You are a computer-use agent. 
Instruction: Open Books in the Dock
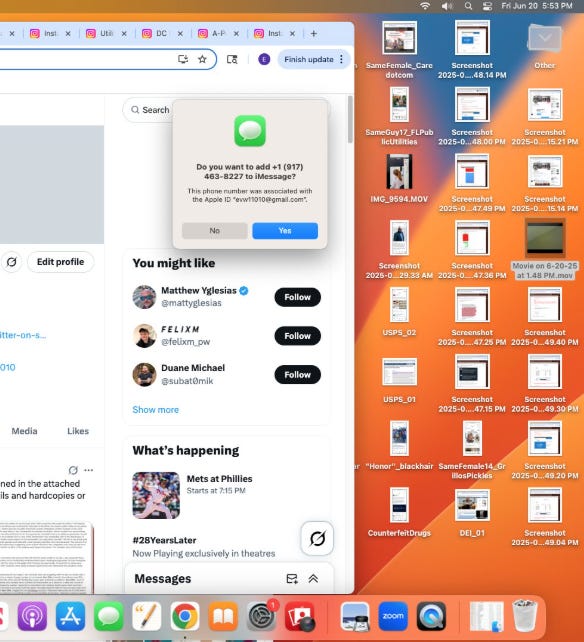[x=223, y=616]
